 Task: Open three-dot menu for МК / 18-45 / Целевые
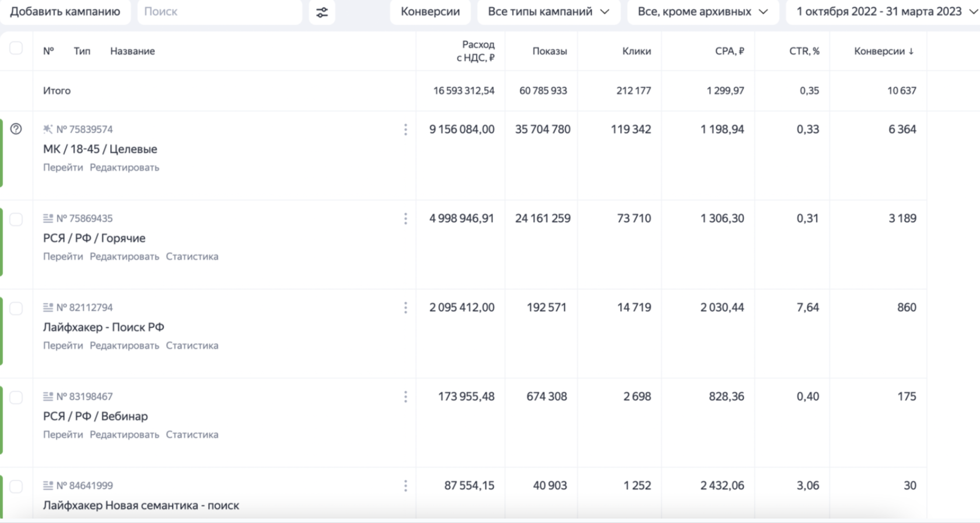click(405, 130)
